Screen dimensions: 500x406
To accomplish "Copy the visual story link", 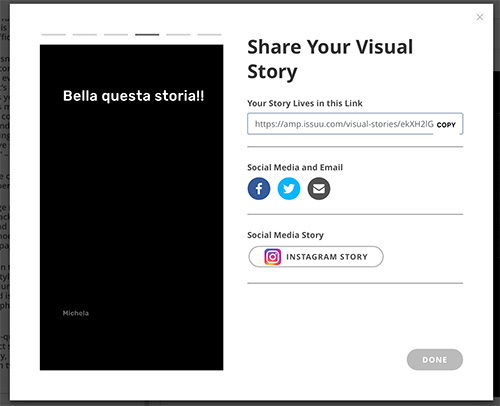I will [x=446, y=125].
